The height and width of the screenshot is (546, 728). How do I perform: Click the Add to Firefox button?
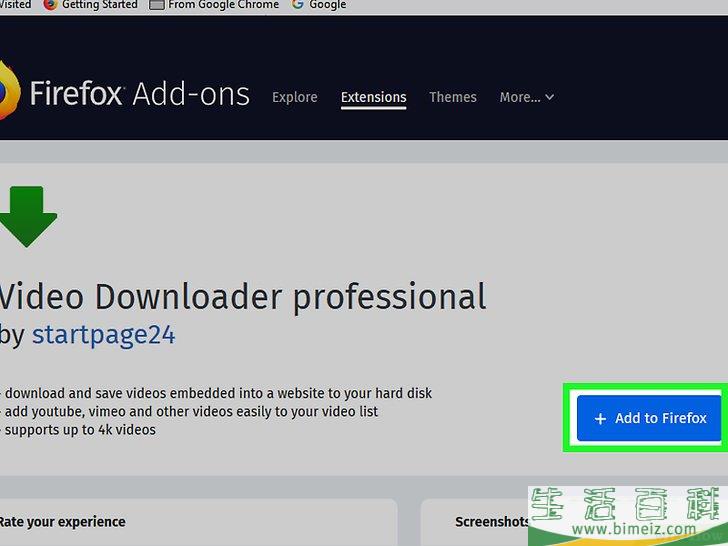point(649,418)
